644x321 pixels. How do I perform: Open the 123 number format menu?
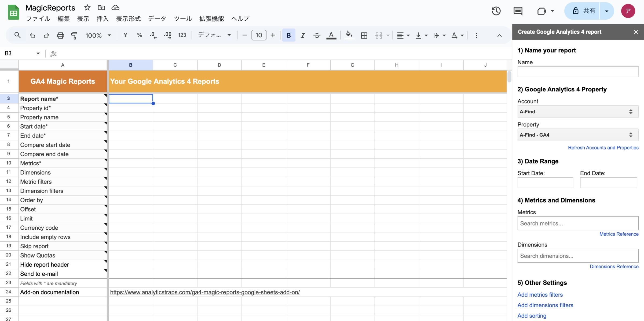[182, 35]
